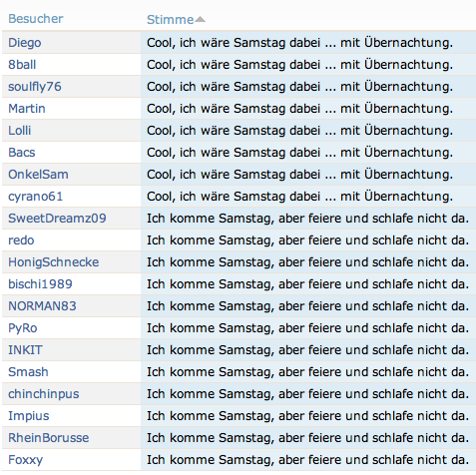Screen dimensions: 476x475
Task: Click the cyrano61 visitor name
Action: [x=35, y=197]
